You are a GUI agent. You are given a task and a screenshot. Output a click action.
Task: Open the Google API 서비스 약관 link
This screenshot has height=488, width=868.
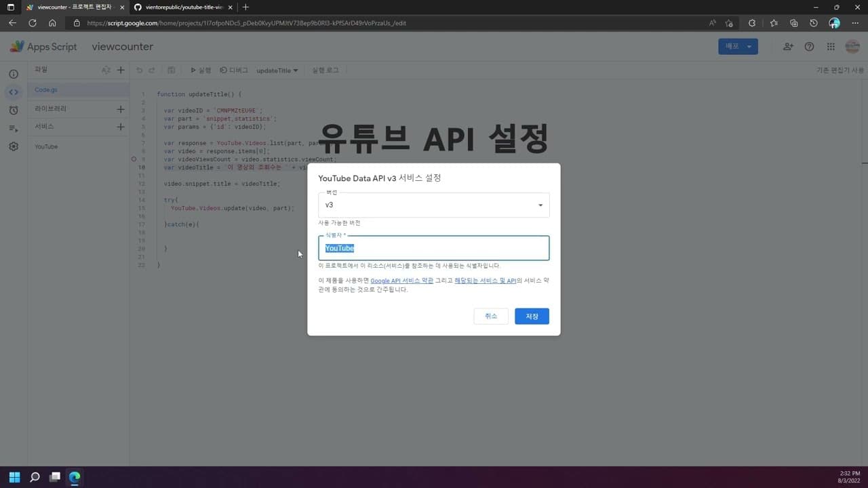[402, 281]
